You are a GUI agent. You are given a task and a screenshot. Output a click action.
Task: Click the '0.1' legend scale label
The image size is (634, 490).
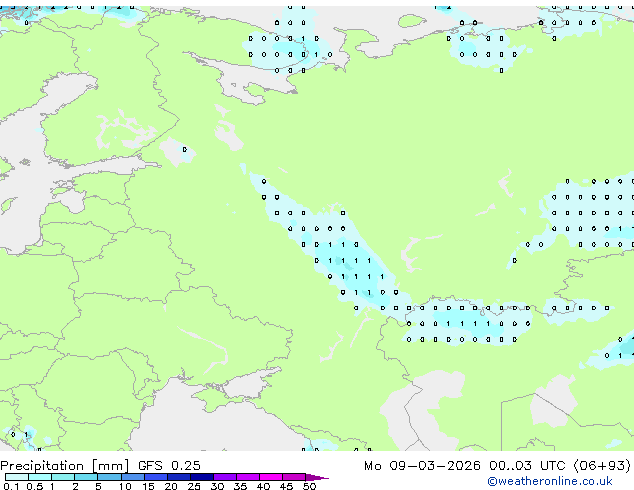tap(11, 486)
